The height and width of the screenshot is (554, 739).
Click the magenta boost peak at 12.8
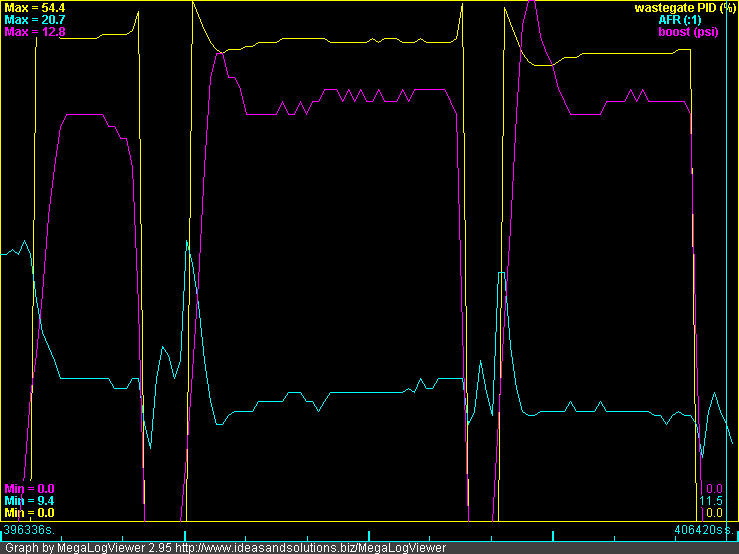[x=532, y=2]
